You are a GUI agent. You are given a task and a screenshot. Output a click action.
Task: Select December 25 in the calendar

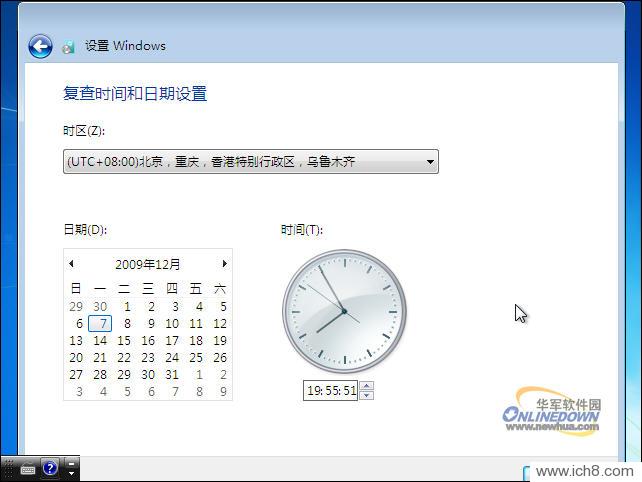click(196, 358)
